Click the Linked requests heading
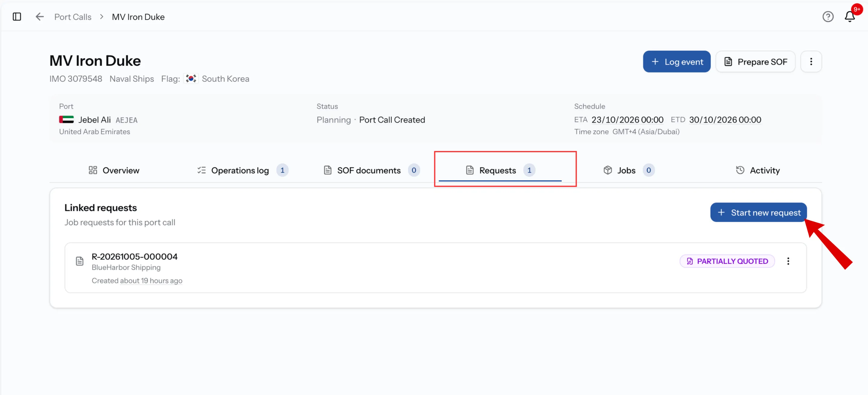Image resolution: width=868 pixels, height=395 pixels. tap(101, 207)
